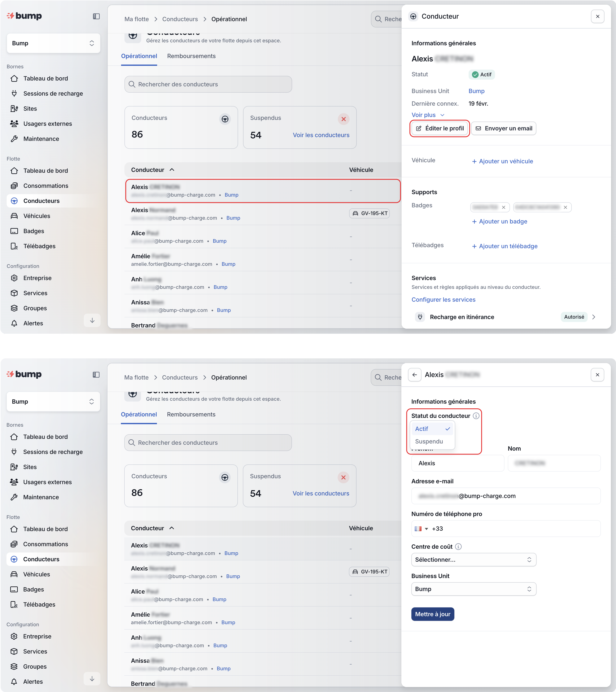Screen dimensions: 616x692
Task: Remove the first badge with its X
Action: click(504, 208)
